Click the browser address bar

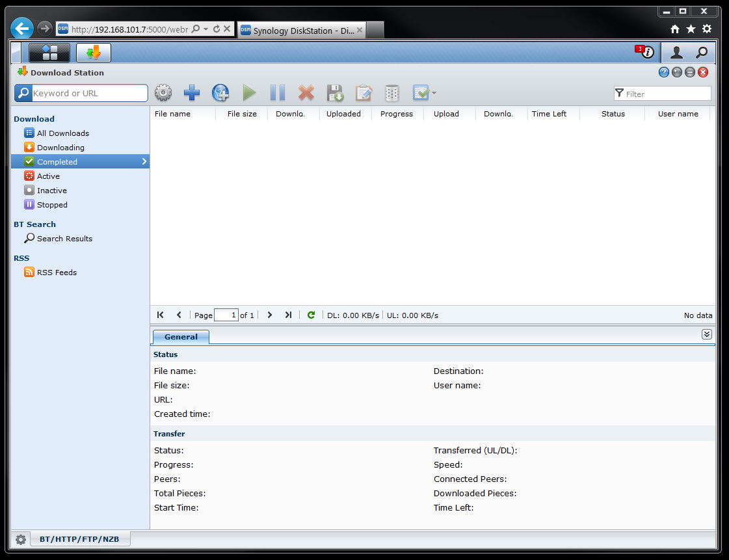pos(129,29)
